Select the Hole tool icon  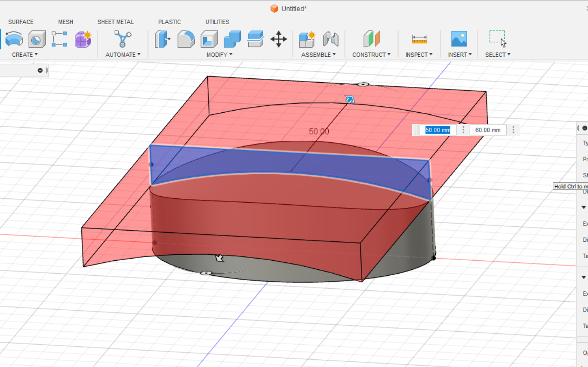point(37,40)
